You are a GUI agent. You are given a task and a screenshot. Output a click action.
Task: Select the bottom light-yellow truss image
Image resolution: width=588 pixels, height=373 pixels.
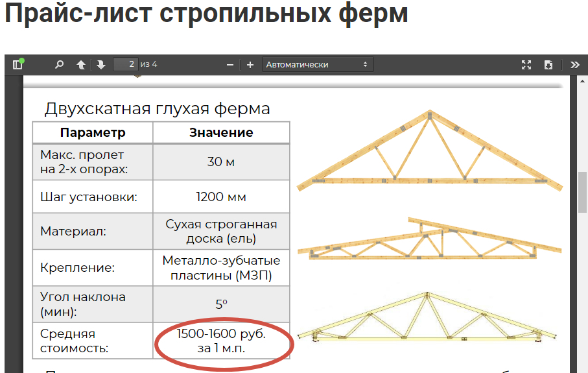tap(427, 317)
